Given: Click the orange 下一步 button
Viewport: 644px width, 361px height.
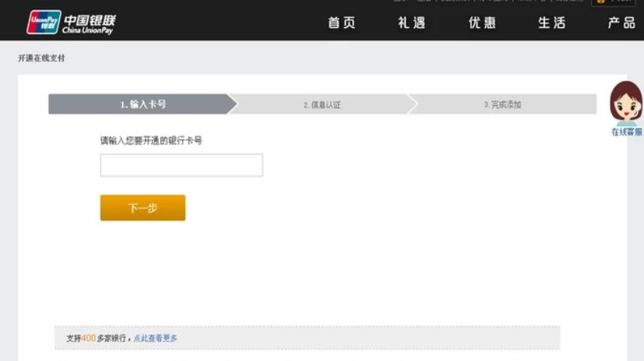Looking at the screenshot, I should click(x=143, y=208).
